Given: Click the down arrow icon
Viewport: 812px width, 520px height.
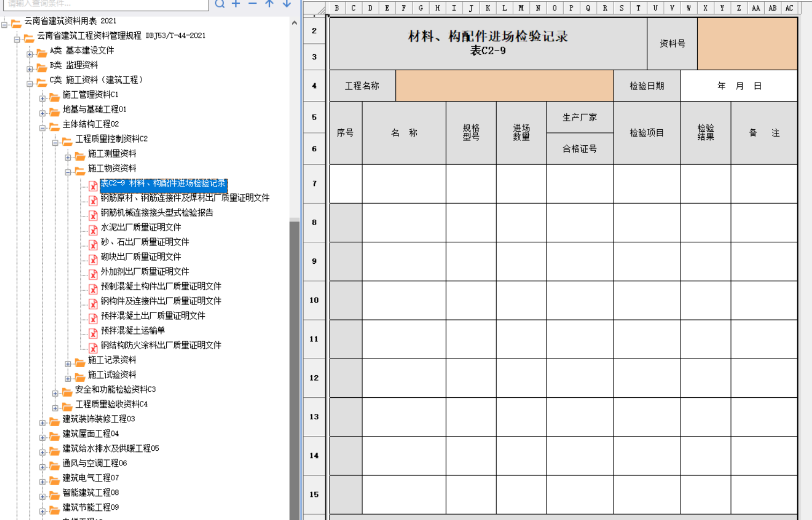Looking at the screenshot, I should click(287, 4).
